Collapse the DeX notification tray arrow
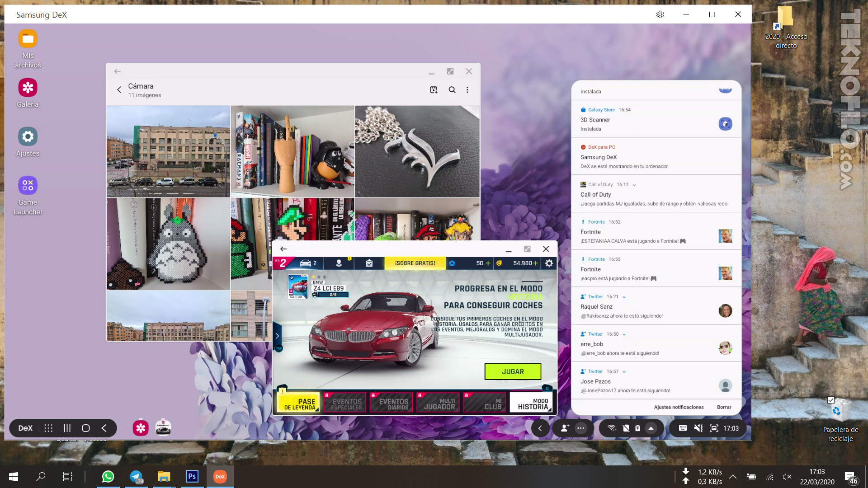 (x=540, y=428)
